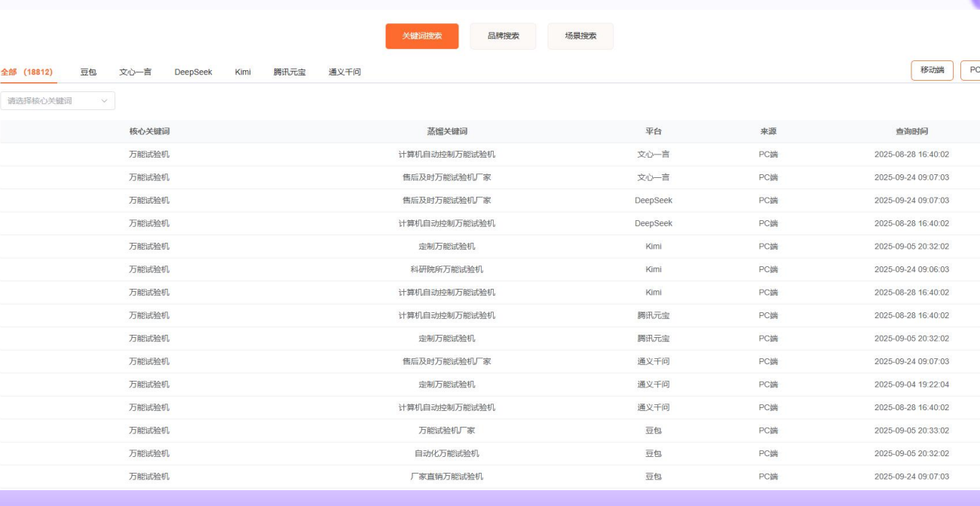Enable the PC端 device filter
Viewport: 980px width, 506px height.
click(973, 70)
